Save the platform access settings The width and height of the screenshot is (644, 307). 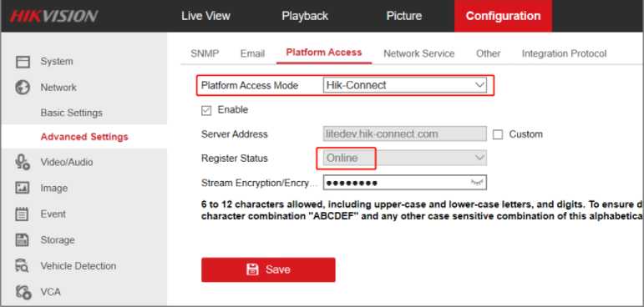[x=268, y=269]
